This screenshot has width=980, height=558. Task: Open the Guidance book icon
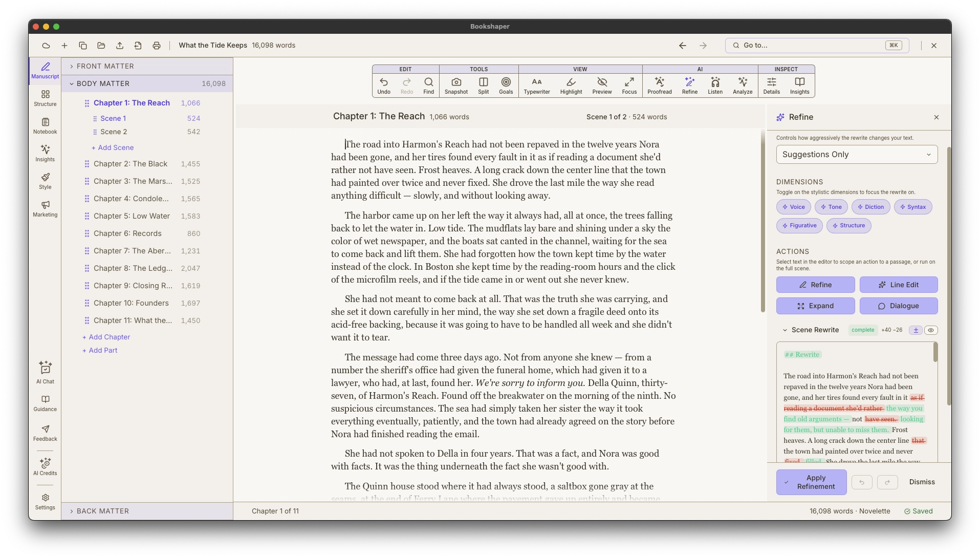click(x=45, y=403)
